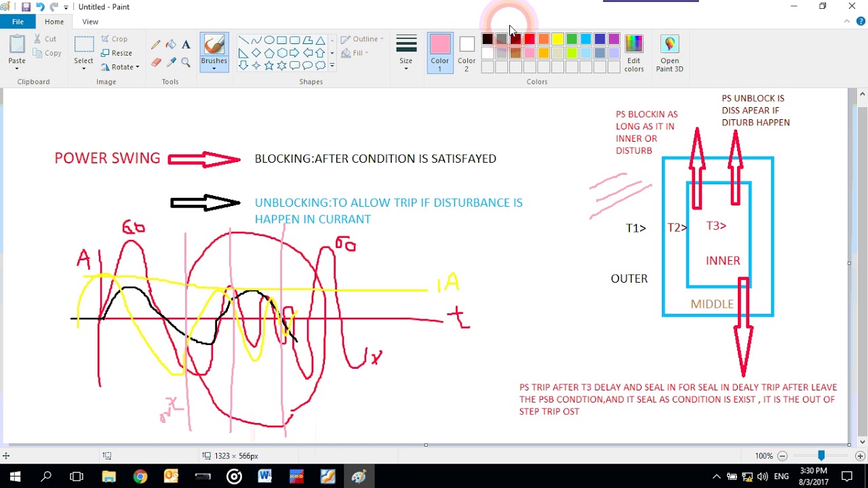Activate Color 1 selector
The height and width of the screenshot is (488, 868).
(440, 54)
